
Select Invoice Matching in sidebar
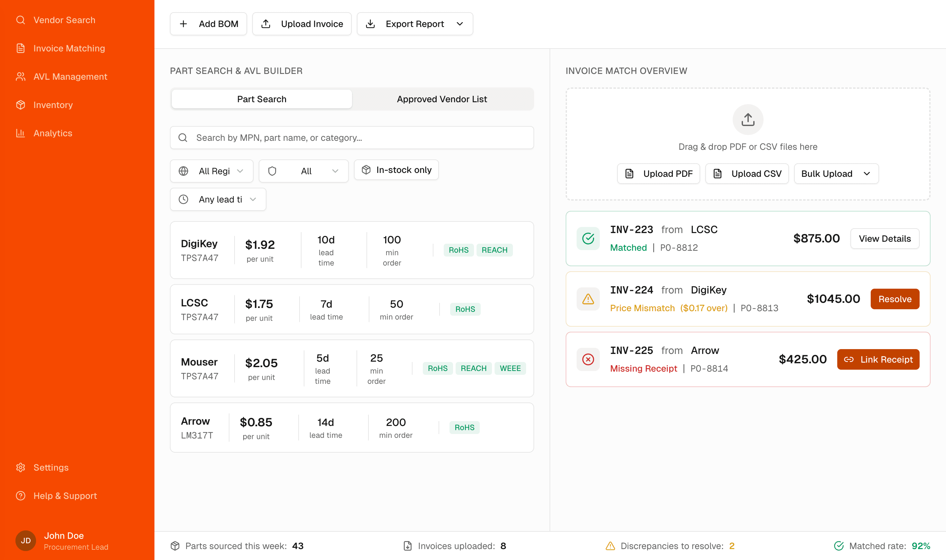(69, 48)
